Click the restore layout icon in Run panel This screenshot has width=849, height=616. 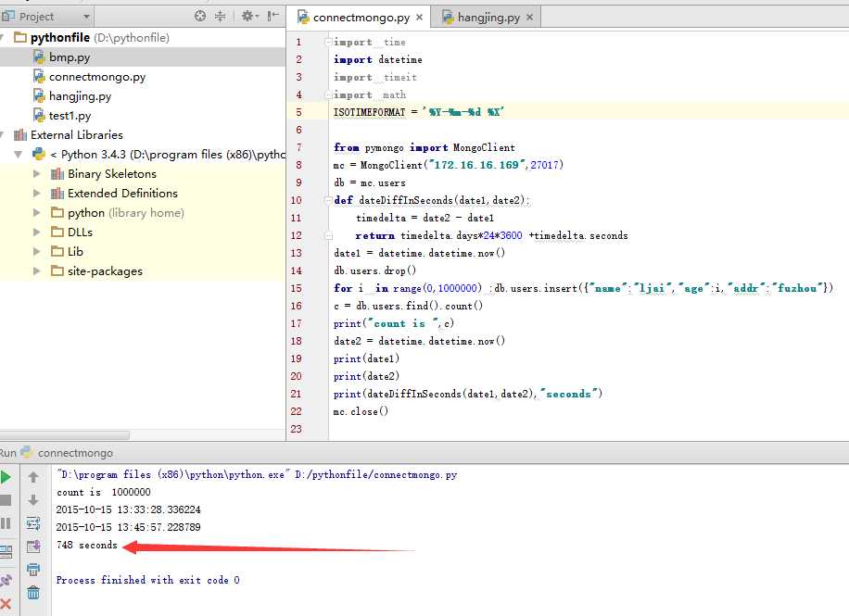[6, 551]
